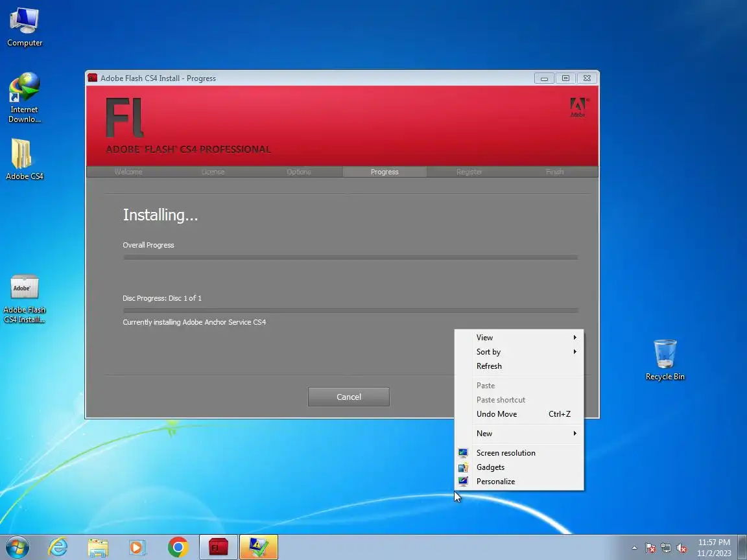
Task: Click the License step tab
Action: [213, 172]
